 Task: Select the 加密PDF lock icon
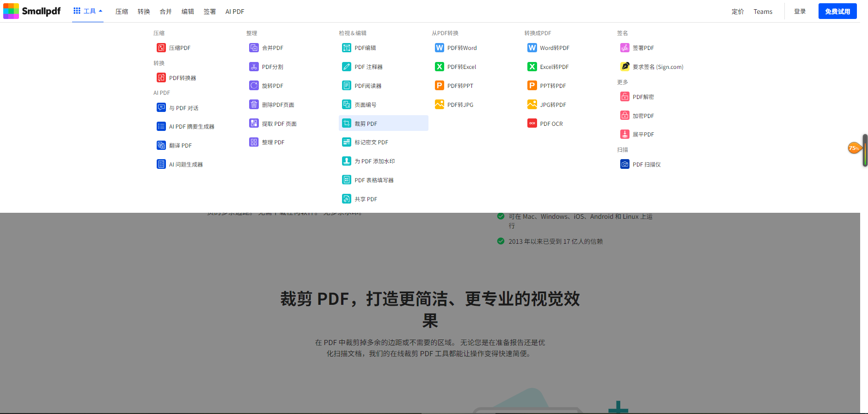(624, 116)
